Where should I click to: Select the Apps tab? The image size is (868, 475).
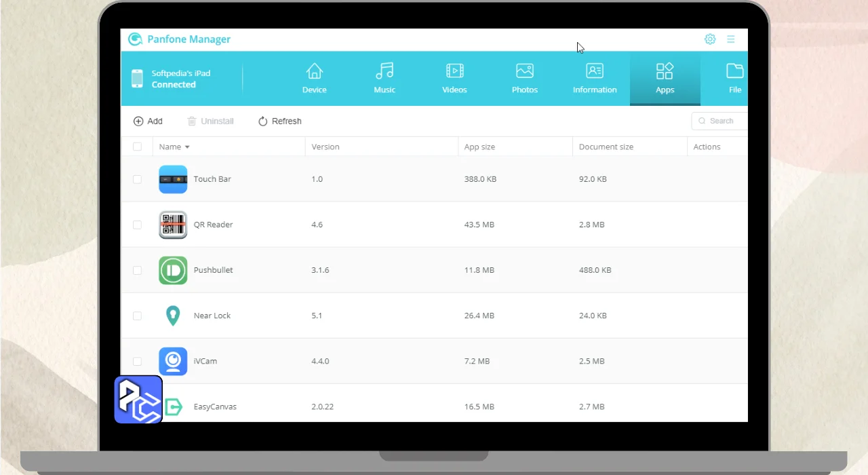point(665,79)
